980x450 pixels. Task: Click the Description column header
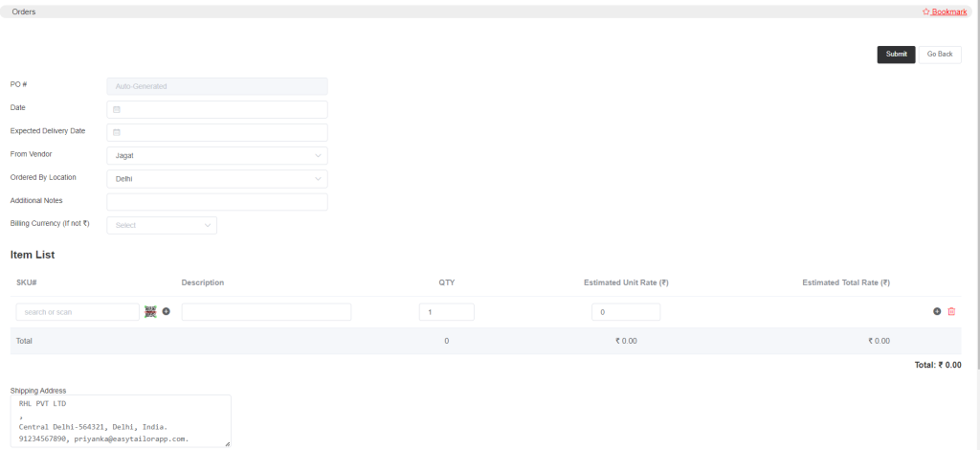point(203,282)
